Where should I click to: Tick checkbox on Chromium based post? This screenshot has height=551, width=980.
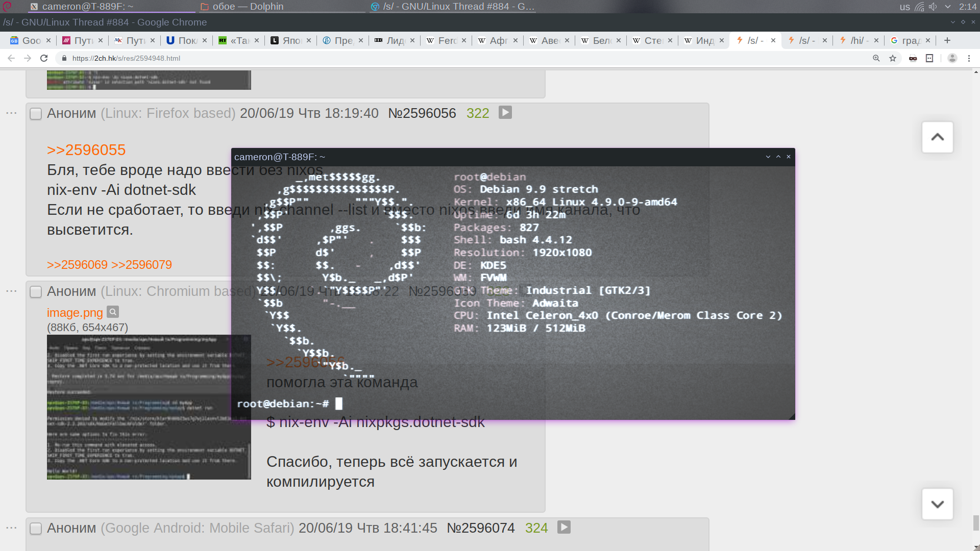[x=36, y=292]
